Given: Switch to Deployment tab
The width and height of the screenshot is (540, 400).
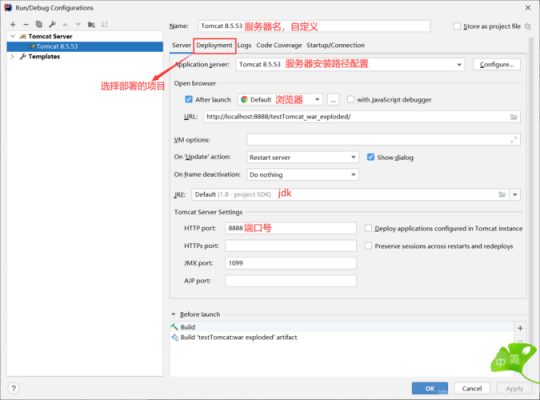Looking at the screenshot, I should pos(214,45).
